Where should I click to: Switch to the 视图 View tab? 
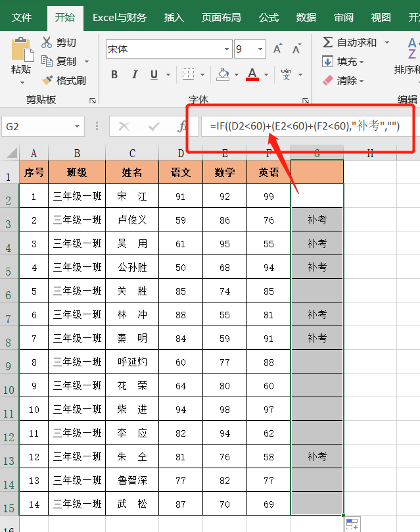[x=381, y=18]
